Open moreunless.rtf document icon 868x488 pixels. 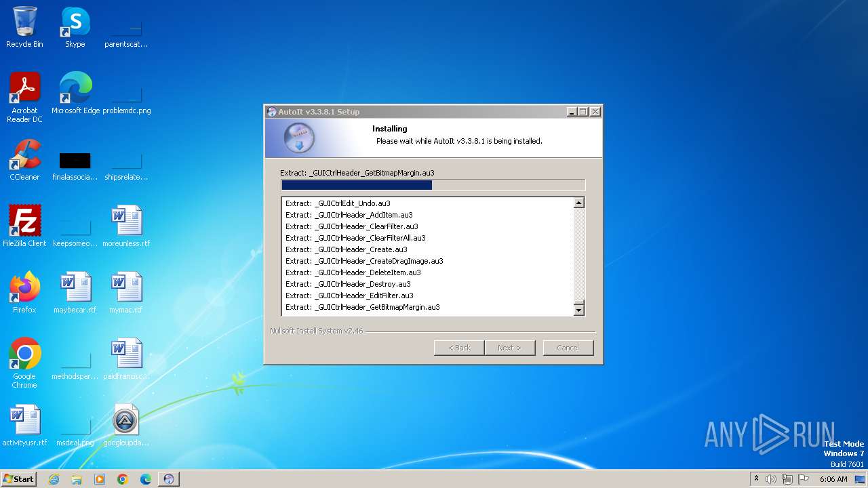pyautogui.click(x=126, y=226)
